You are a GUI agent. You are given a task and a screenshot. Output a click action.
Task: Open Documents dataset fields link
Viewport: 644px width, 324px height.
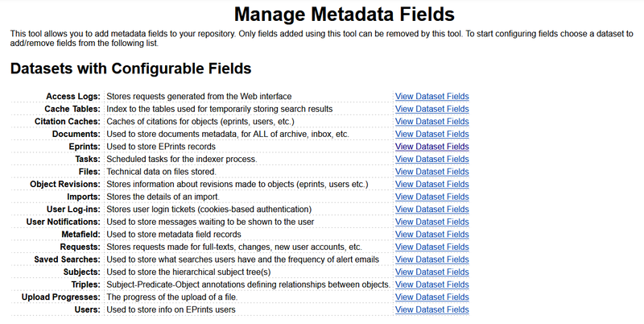(431, 134)
